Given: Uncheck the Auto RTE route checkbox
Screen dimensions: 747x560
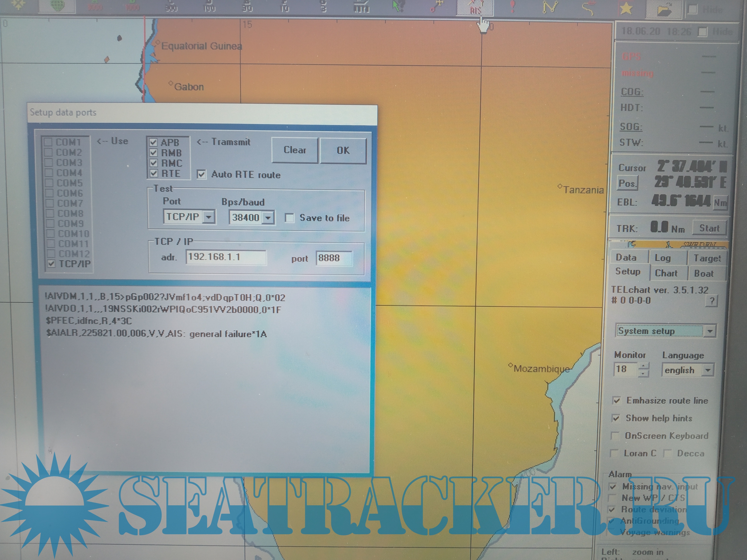Looking at the screenshot, I should tap(202, 174).
